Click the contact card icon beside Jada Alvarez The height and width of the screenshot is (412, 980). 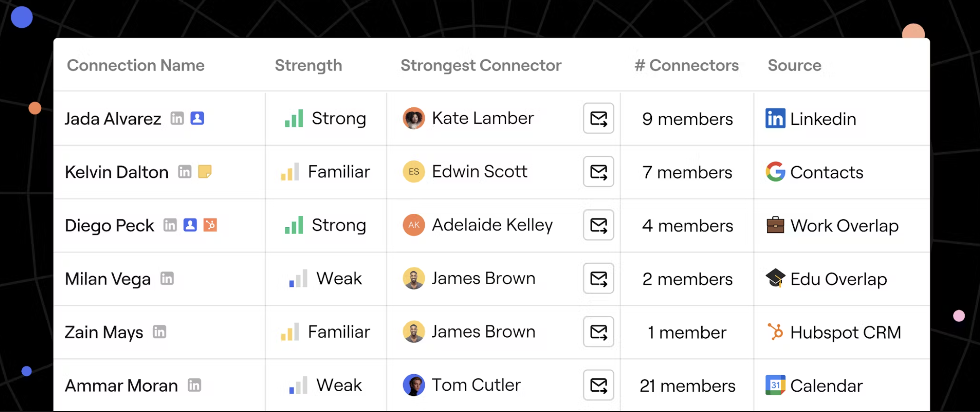coord(197,119)
